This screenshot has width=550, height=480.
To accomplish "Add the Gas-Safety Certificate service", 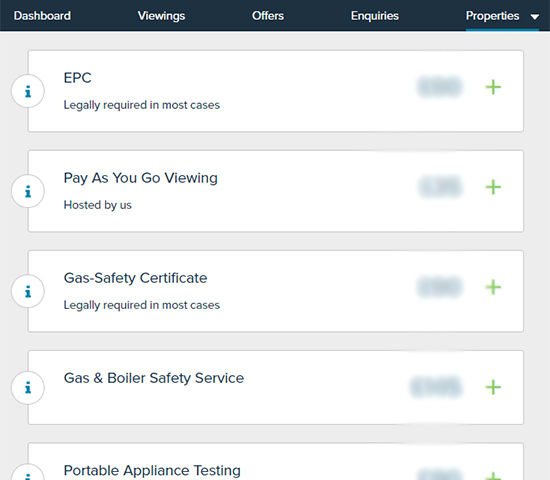I will tap(493, 287).
